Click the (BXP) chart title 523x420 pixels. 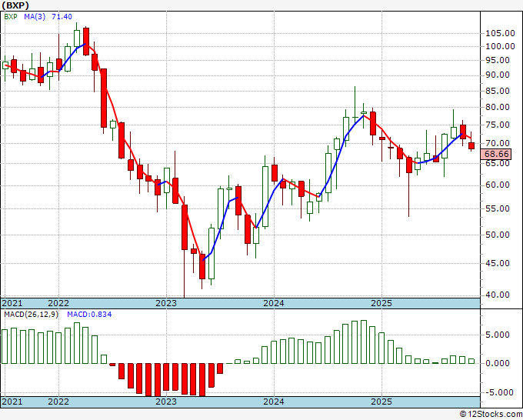click(x=15, y=5)
